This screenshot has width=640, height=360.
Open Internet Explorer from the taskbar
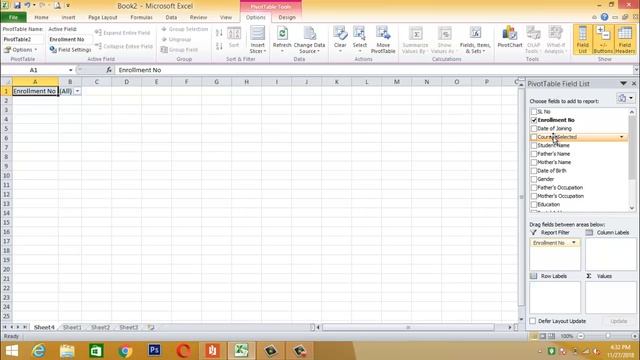coord(39,351)
